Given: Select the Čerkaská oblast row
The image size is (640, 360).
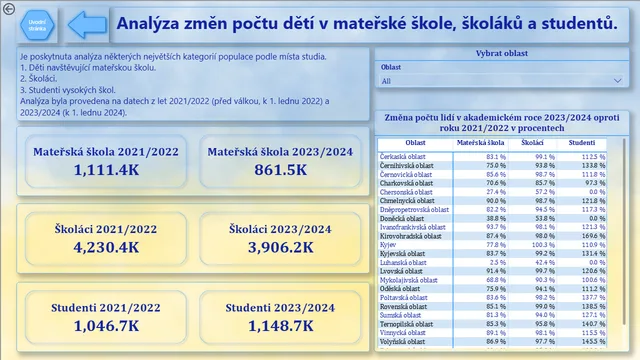Looking at the screenshot, I should pos(492,157).
